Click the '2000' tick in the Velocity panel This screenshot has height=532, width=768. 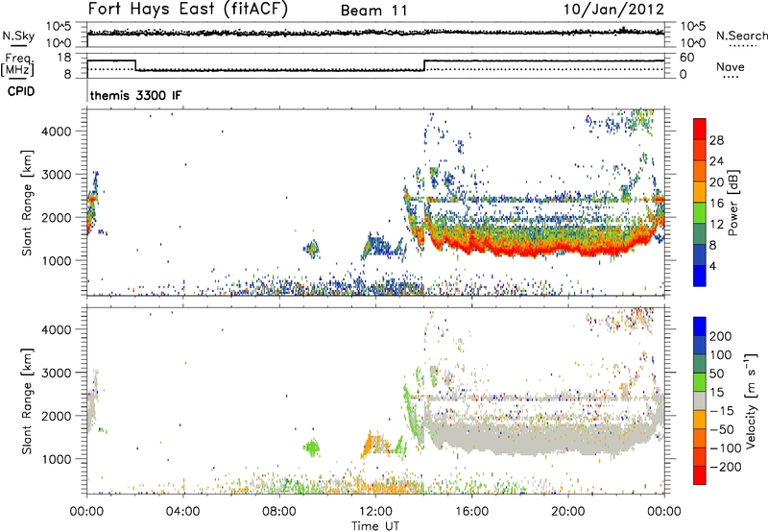tap(56, 416)
